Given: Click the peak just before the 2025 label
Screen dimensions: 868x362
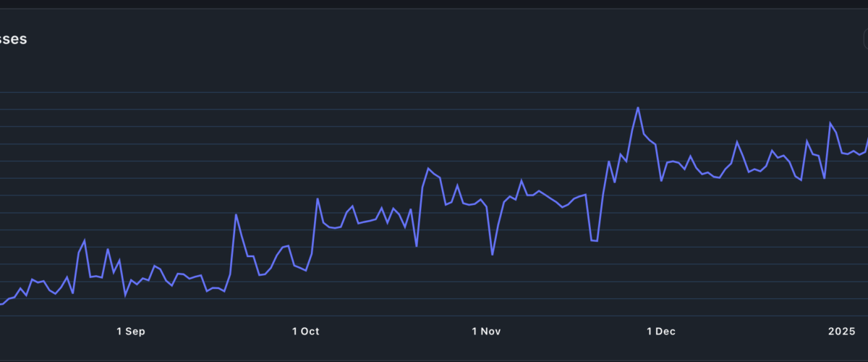Looking at the screenshot, I should click(830, 123).
